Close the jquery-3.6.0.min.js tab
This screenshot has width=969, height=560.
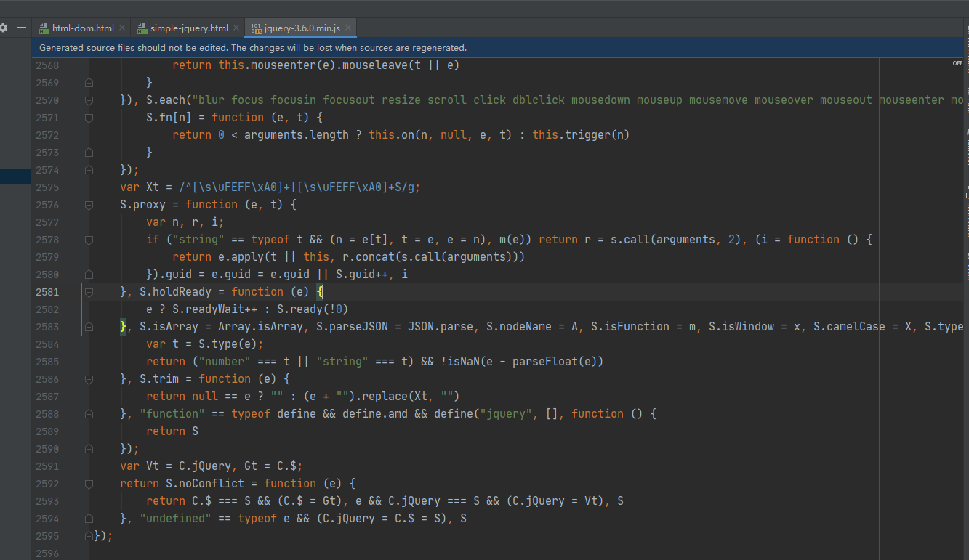(x=349, y=28)
